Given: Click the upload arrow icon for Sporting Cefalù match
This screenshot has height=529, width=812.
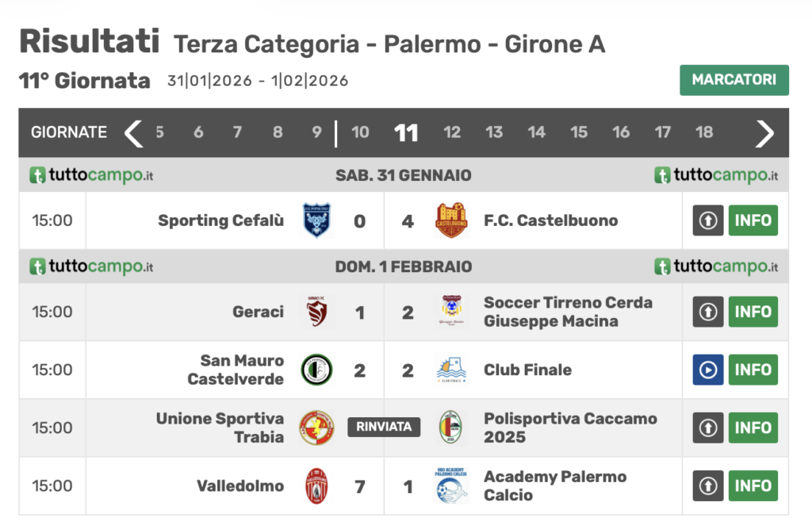Looking at the screenshot, I should click(x=708, y=220).
